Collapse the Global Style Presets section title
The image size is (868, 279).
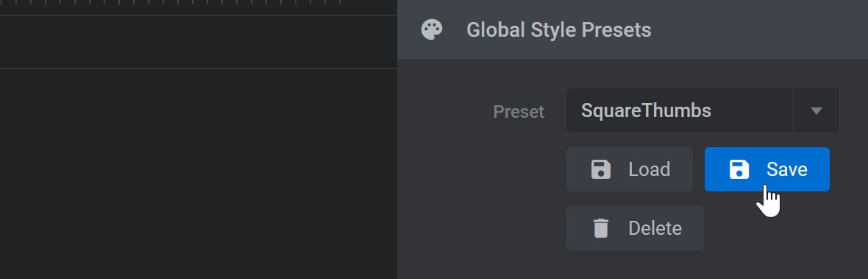pos(558,30)
